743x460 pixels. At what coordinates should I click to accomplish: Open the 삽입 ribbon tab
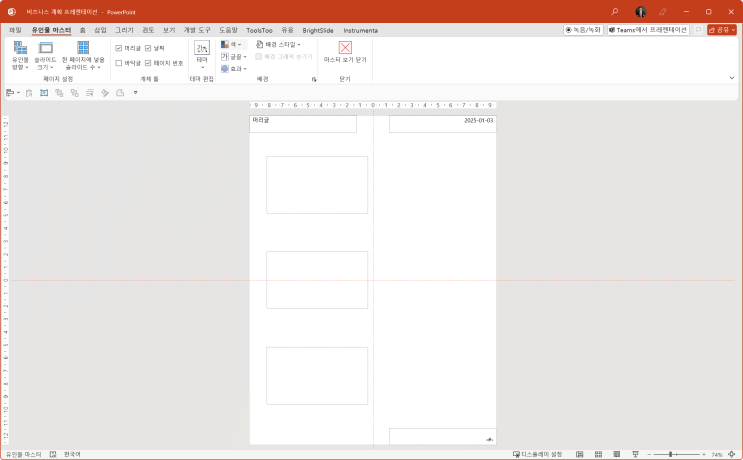(x=100, y=30)
